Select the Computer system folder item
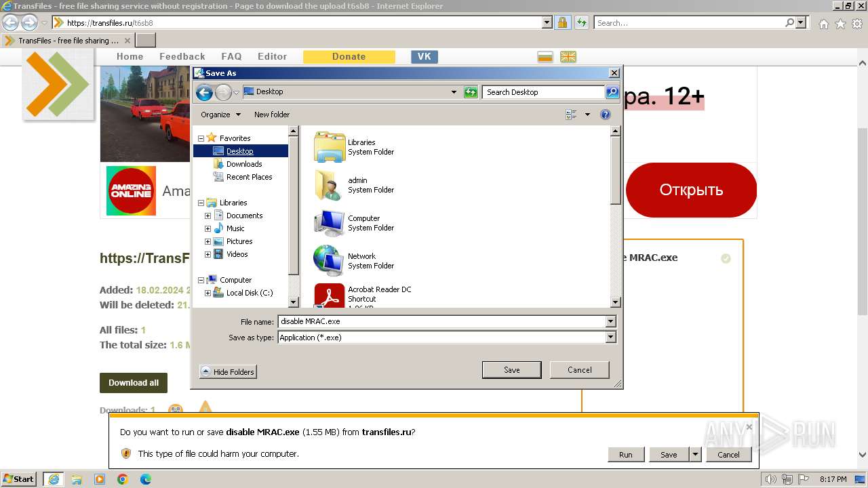Screen dimensions: 868x488 354,223
